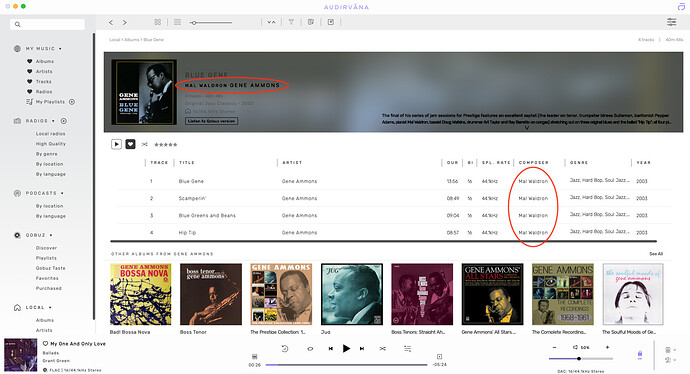Open My Playlists

coord(50,102)
